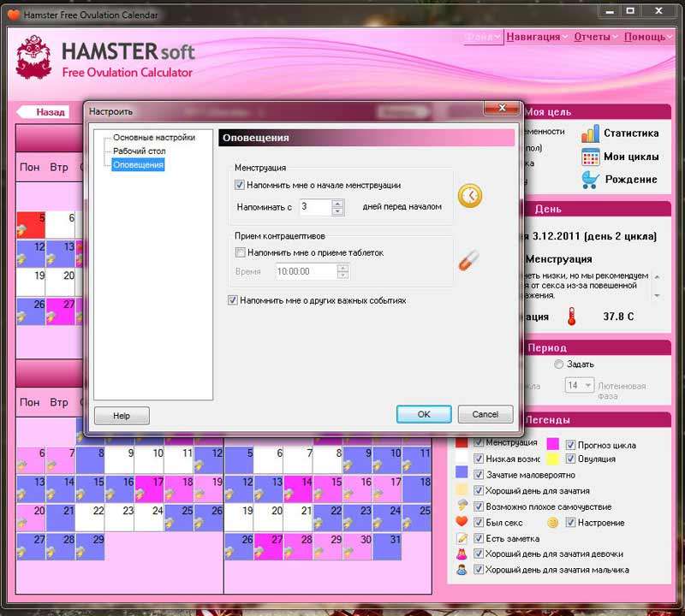Image resolution: width=685 pixels, height=616 pixels.
Task: Toggle the Прогноз цикла legend checkbox
Action: (x=570, y=445)
